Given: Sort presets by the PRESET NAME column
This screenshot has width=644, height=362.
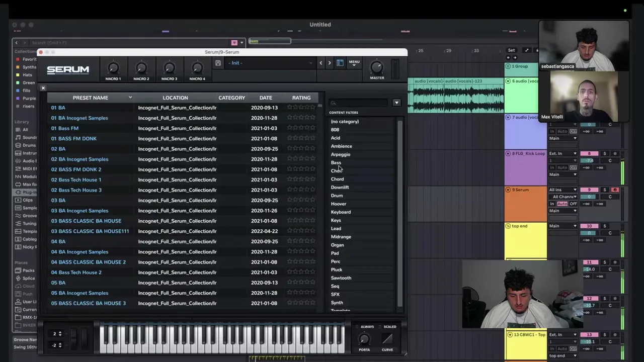Looking at the screenshot, I should (90, 98).
